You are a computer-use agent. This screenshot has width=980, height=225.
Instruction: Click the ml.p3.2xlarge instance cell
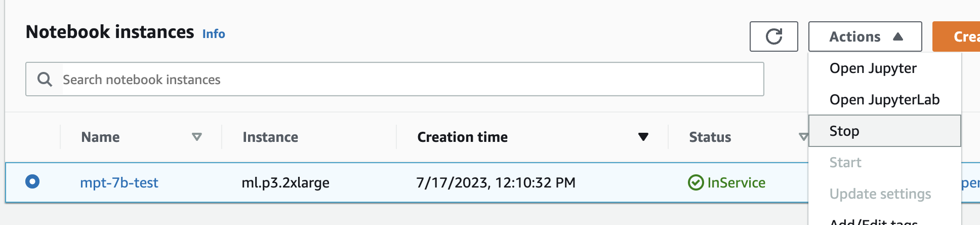[x=285, y=182]
